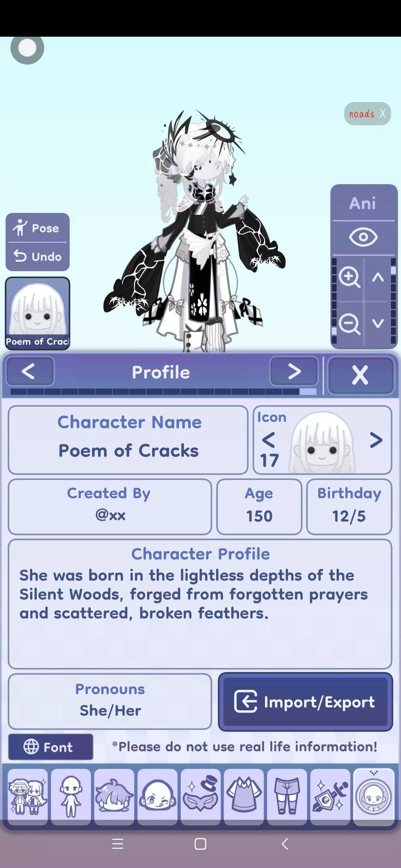Toggle the Ani animation button
This screenshot has height=868, width=401.
click(363, 203)
